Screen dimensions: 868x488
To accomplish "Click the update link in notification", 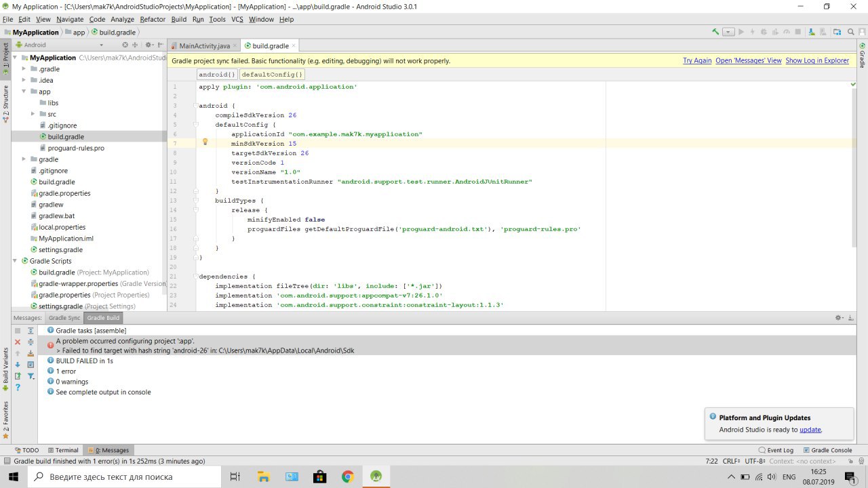I will [810, 430].
